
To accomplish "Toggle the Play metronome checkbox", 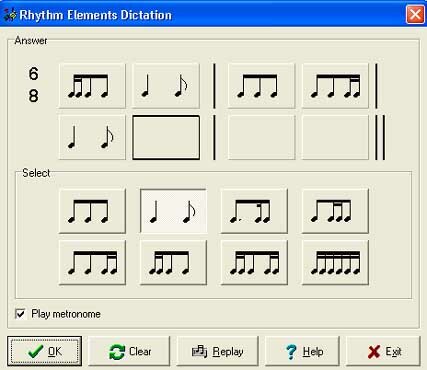I will (x=20, y=314).
